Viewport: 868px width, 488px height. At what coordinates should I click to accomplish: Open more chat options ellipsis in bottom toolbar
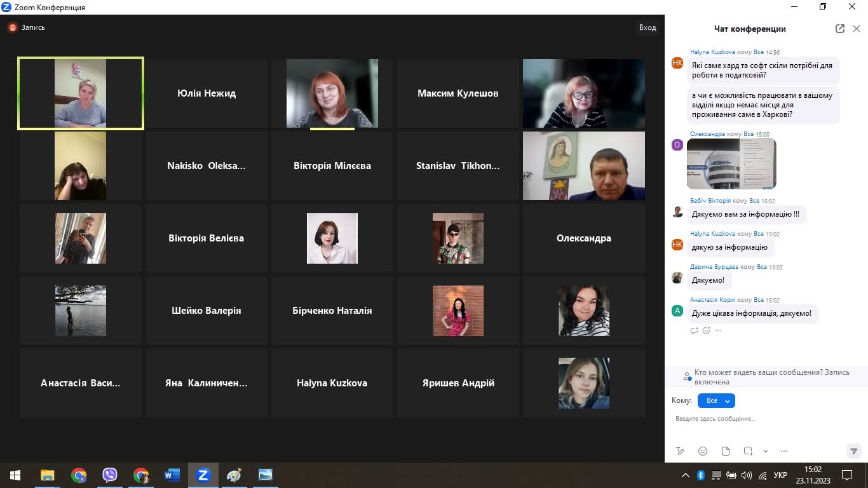783,451
